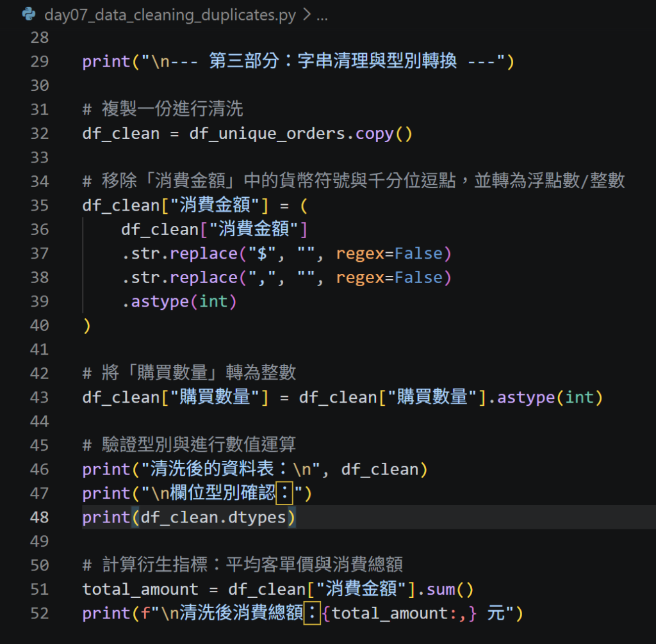This screenshot has width=656, height=644.
Task: Click the Python file icon in breadcrumb
Action: coord(28,14)
